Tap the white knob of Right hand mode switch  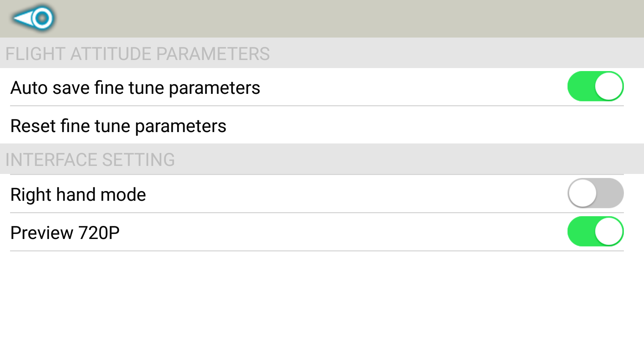point(583,193)
